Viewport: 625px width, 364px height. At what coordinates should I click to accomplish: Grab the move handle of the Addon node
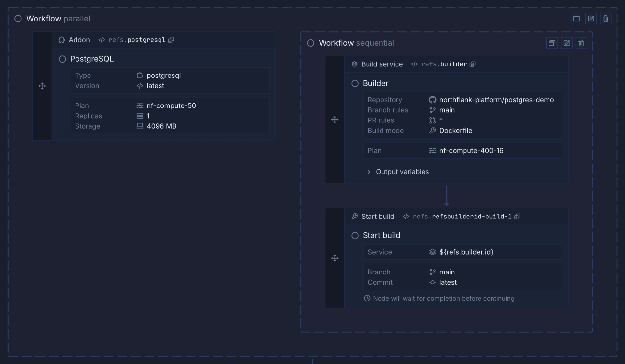tap(42, 86)
